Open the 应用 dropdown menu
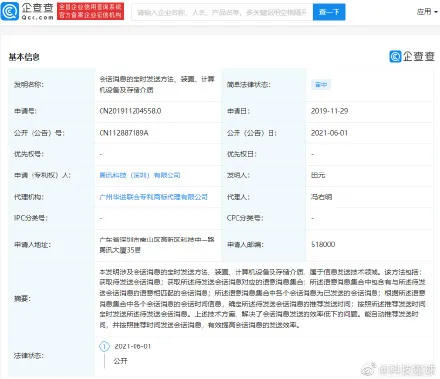 [427, 12]
